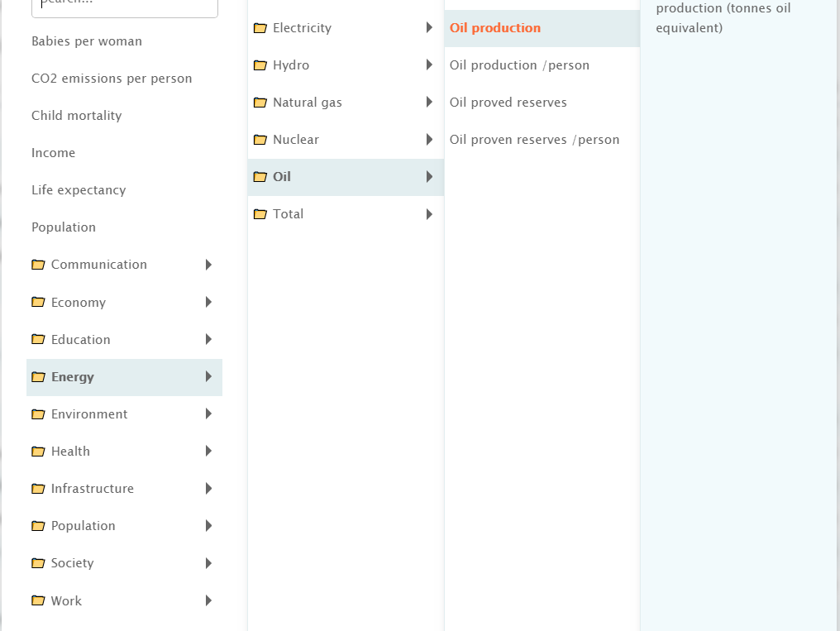The image size is (840, 631).
Task: Click the Economy folder icon
Action: pyautogui.click(x=38, y=302)
